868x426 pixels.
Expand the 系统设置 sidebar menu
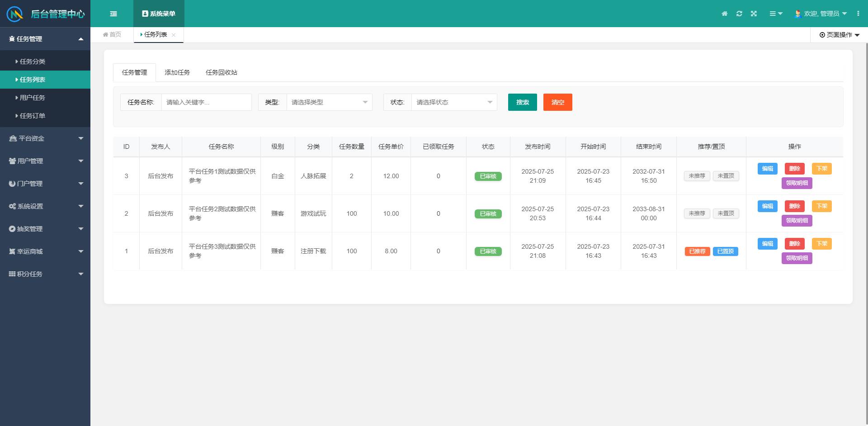[x=45, y=206]
